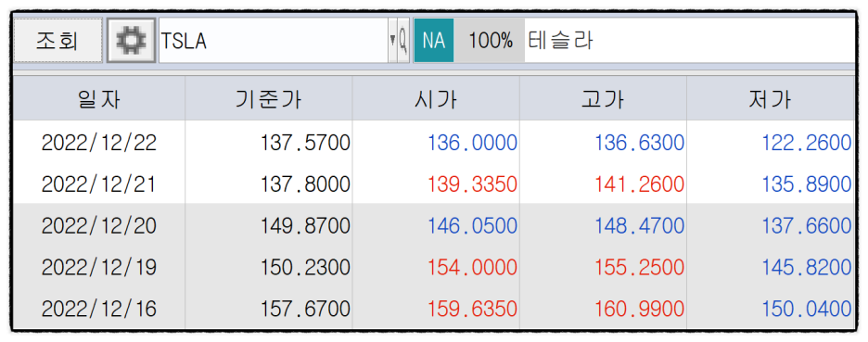This screenshot has width=868, height=342.
Task: Click the 기준가 column header
Action: pyautogui.click(x=269, y=98)
